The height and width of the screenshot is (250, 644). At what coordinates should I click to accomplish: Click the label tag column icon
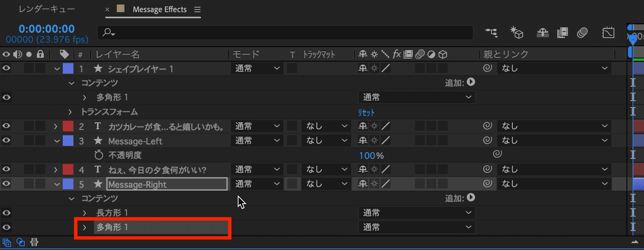pos(64,54)
